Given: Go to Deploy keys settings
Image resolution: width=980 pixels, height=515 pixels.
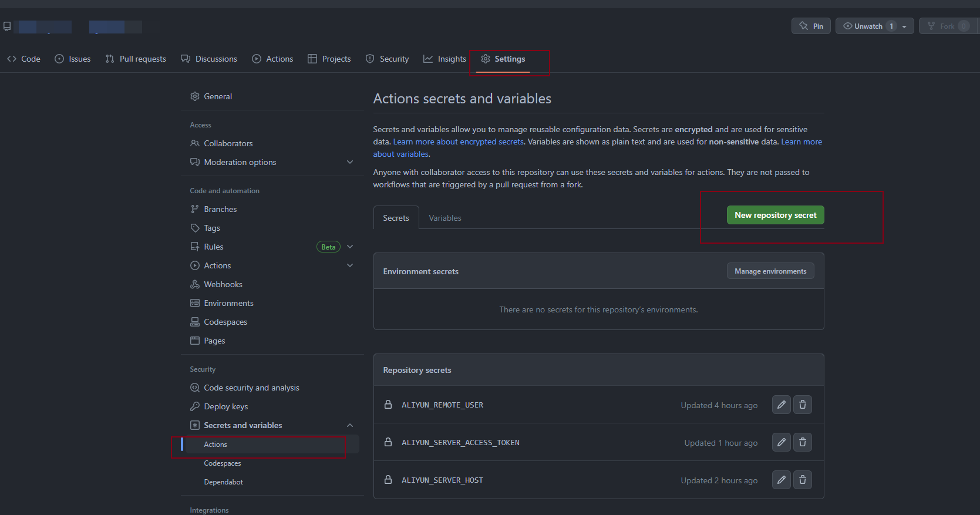Looking at the screenshot, I should [225, 406].
